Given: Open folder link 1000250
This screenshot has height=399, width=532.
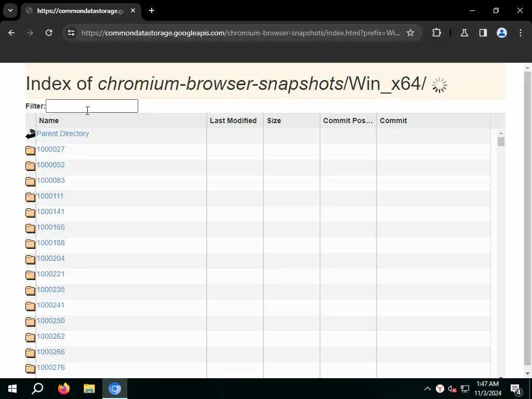Looking at the screenshot, I should 50,321.
